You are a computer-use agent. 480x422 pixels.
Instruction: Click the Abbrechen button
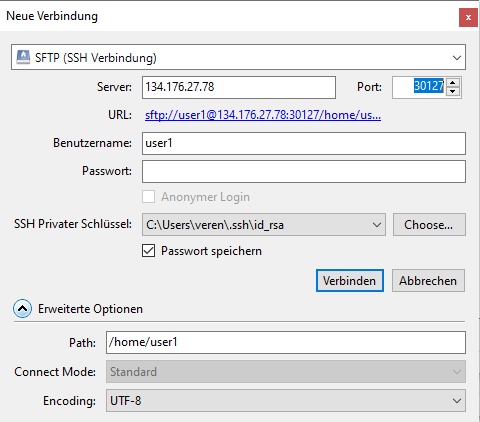428,281
